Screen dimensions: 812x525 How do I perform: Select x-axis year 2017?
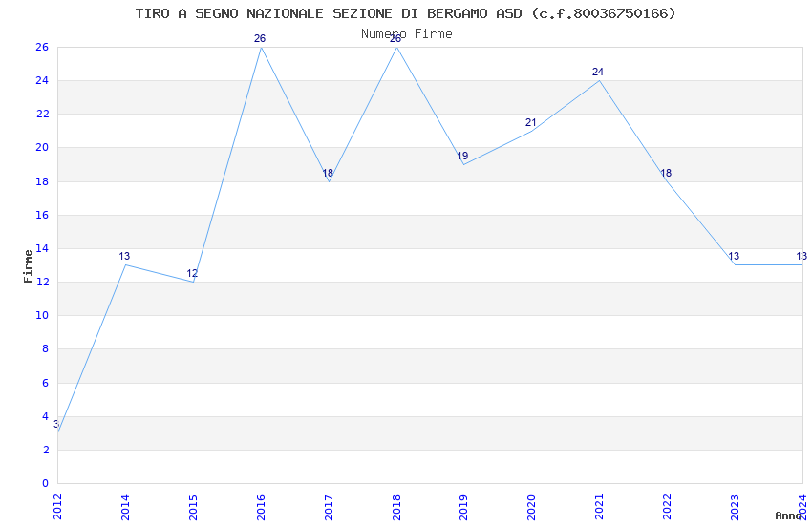[x=329, y=507]
